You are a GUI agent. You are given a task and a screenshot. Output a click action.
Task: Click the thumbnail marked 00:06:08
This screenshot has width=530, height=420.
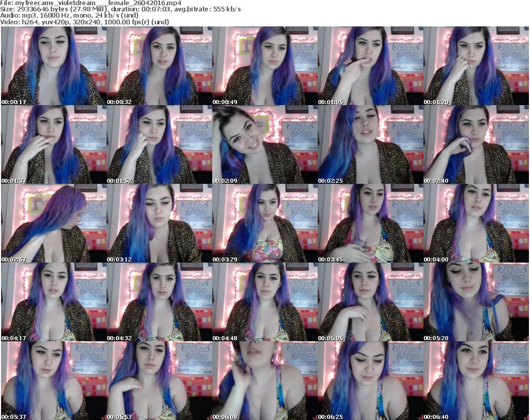[x=265, y=381]
